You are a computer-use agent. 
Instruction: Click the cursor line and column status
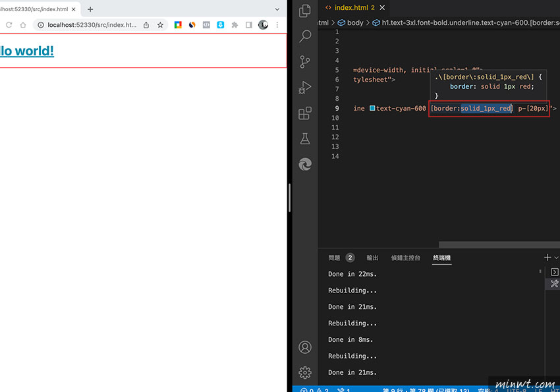426,390
